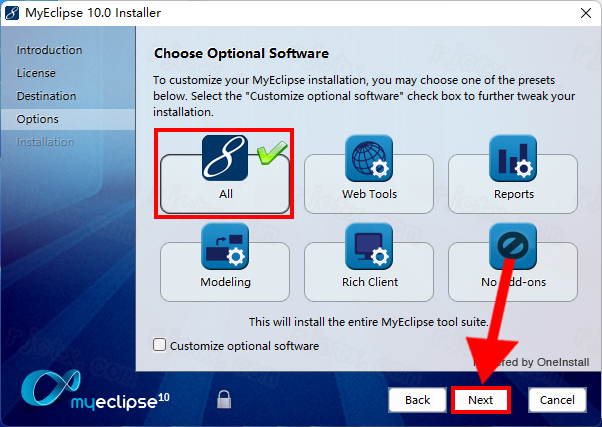Select the No Add-ons icon
This screenshot has width=602, height=427.
click(x=513, y=245)
